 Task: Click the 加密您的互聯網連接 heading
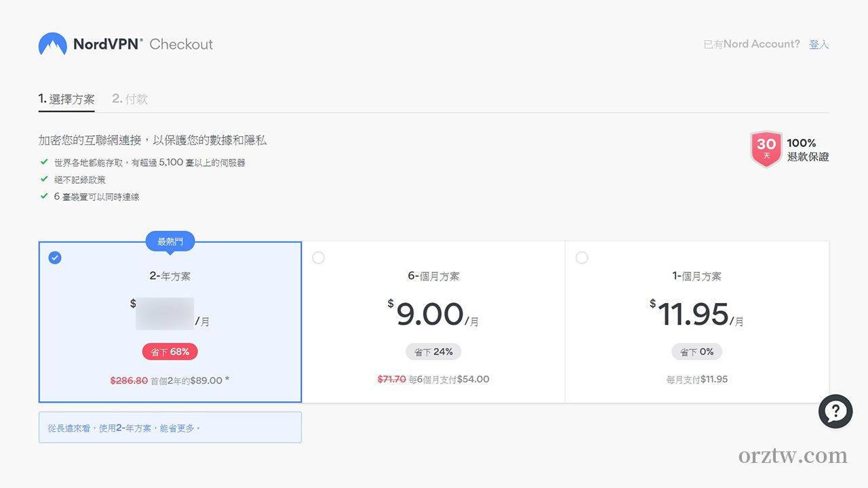(153, 140)
